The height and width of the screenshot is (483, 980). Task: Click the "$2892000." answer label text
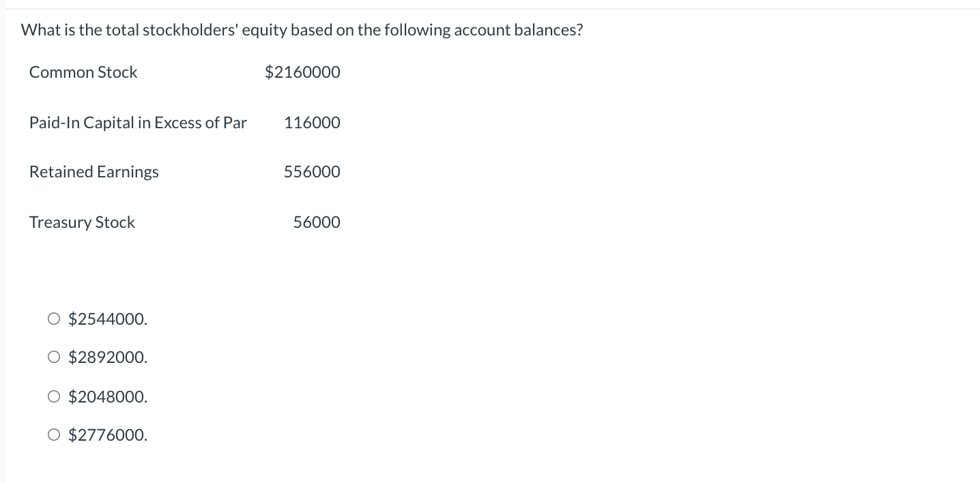(x=108, y=357)
